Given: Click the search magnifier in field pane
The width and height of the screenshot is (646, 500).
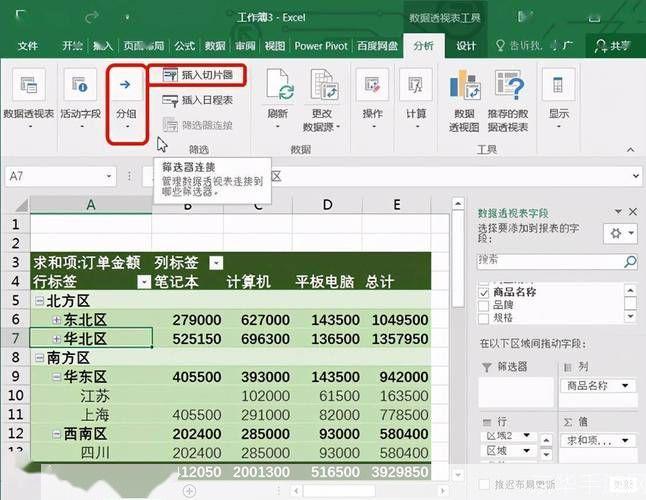Looking at the screenshot, I should tap(630, 261).
